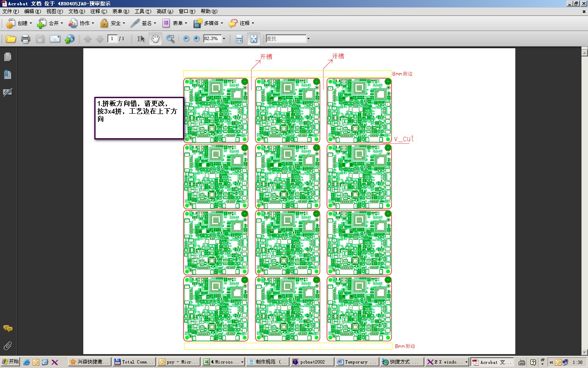This screenshot has height=368, width=588.
Task: Open the 协作 (Collaborate) dropdown
Action: [x=81, y=23]
